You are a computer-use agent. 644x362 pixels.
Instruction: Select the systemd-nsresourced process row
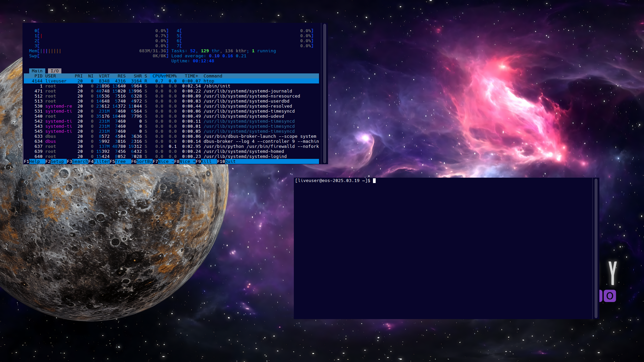pyautogui.click(x=171, y=96)
